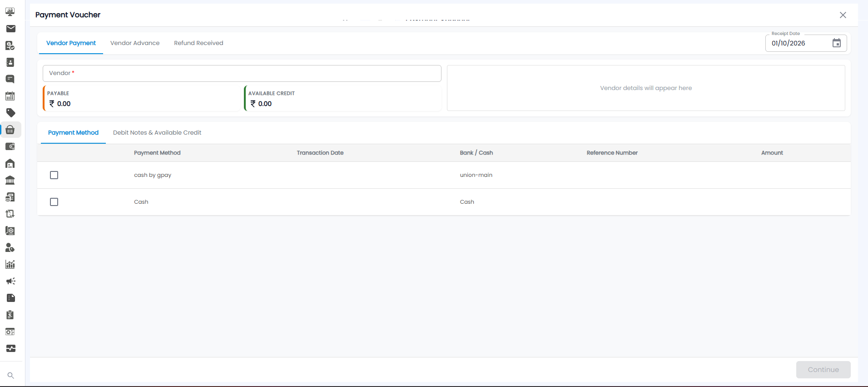The image size is (868, 387).
Task: Click the cash by gpay row label
Action: (x=153, y=175)
